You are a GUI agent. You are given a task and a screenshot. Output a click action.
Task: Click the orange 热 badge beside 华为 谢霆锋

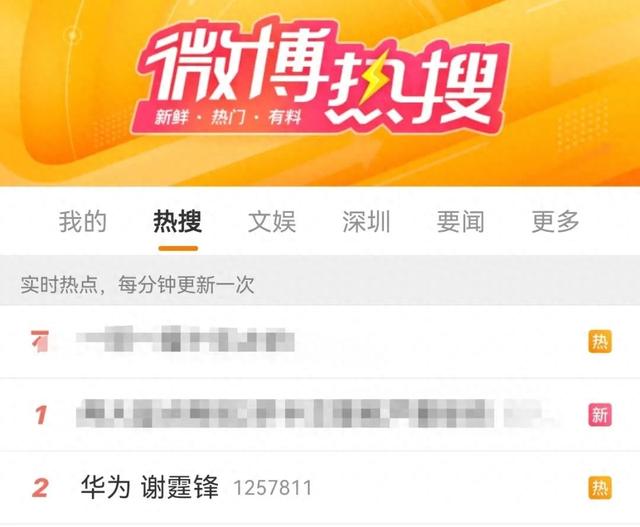600,487
